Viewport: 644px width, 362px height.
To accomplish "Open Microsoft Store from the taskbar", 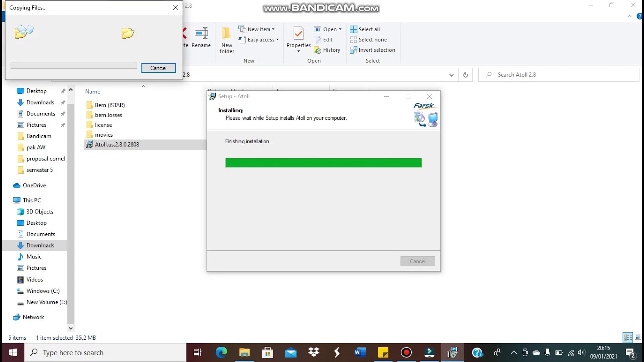I will coord(268,352).
